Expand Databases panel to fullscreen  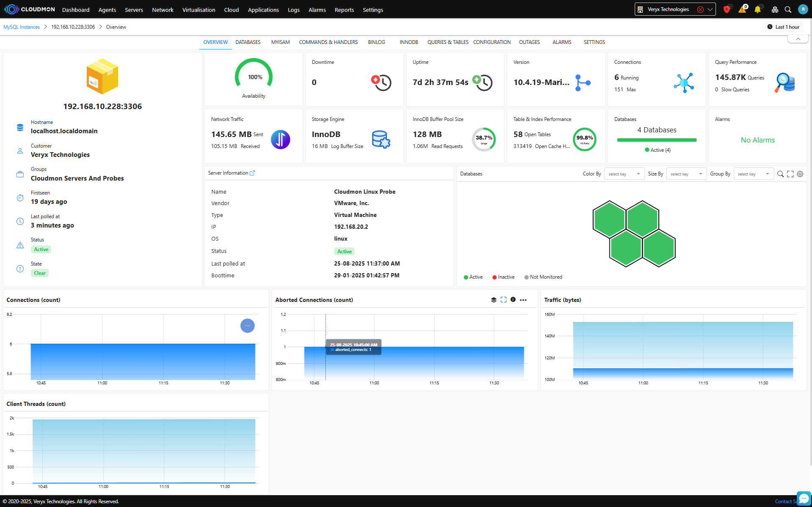[790, 174]
